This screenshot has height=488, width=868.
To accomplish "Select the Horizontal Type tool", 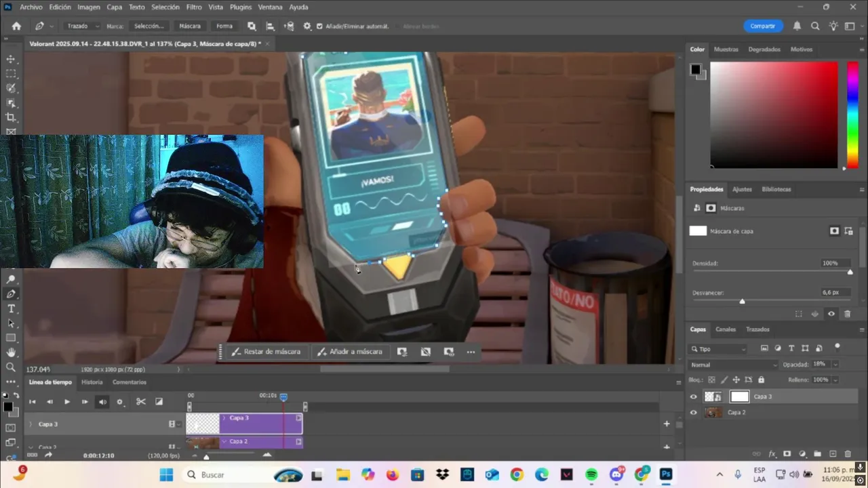I will [11, 309].
